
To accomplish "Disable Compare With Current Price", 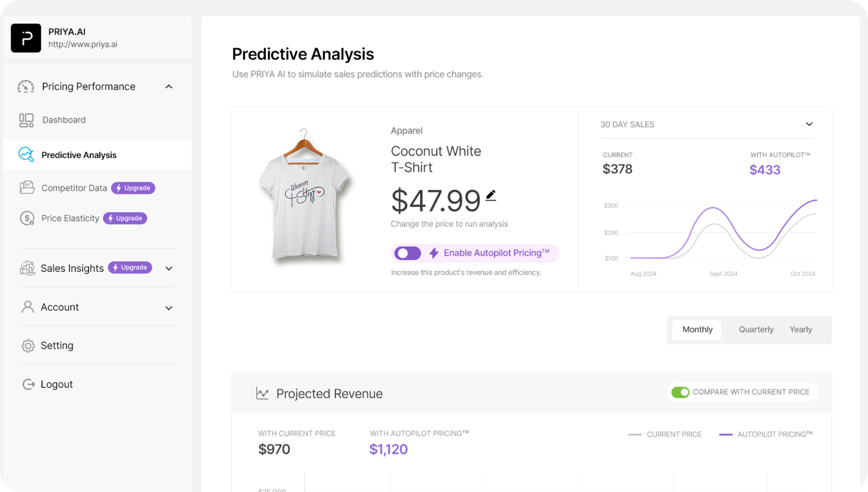I will click(x=681, y=392).
